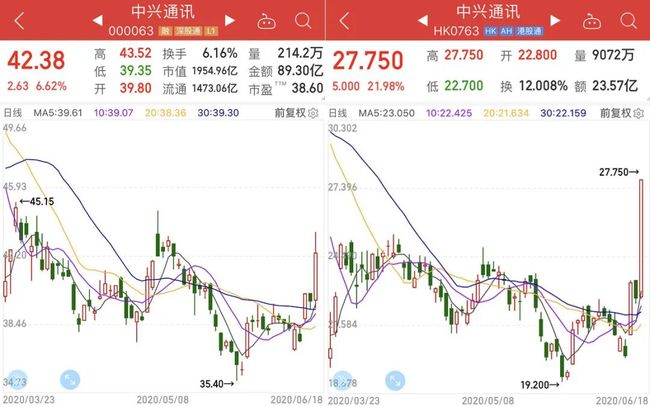Select 日线 period on left chart
The width and height of the screenshot is (650, 407).
click(x=13, y=113)
